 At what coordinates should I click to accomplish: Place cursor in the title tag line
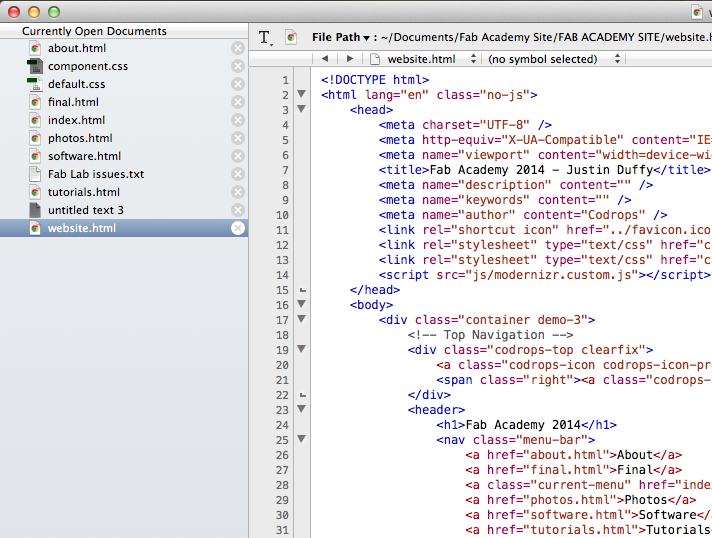coord(544,170)
